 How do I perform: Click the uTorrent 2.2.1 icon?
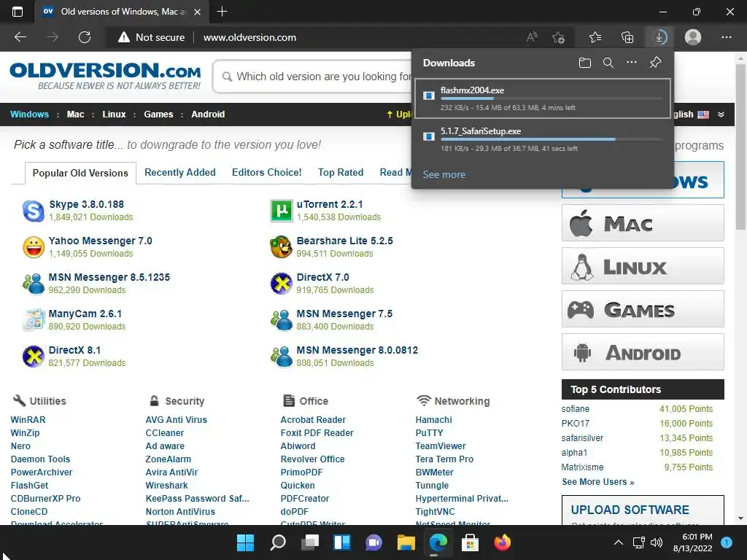pos(281,211)
